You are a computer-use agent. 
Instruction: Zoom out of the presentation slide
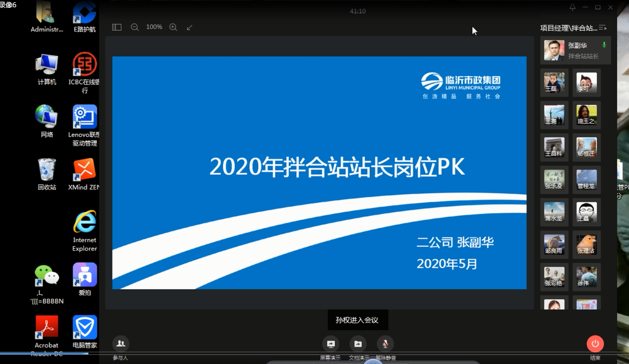pos(135,26)
